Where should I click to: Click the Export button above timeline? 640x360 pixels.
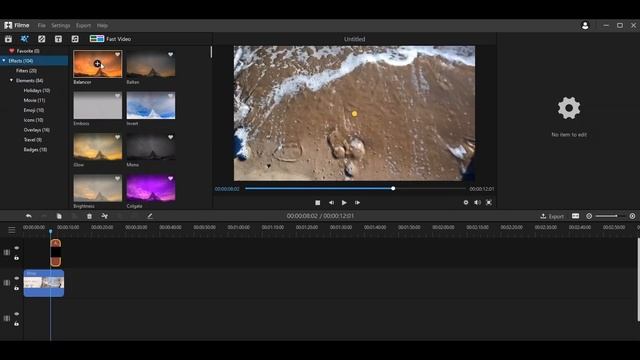point(552,216)
